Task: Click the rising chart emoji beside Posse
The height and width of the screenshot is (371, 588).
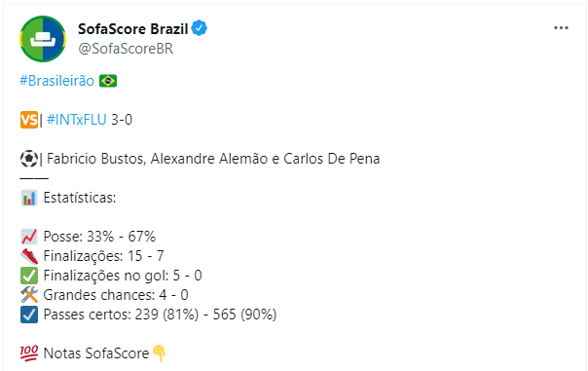Action: (29, 237)
